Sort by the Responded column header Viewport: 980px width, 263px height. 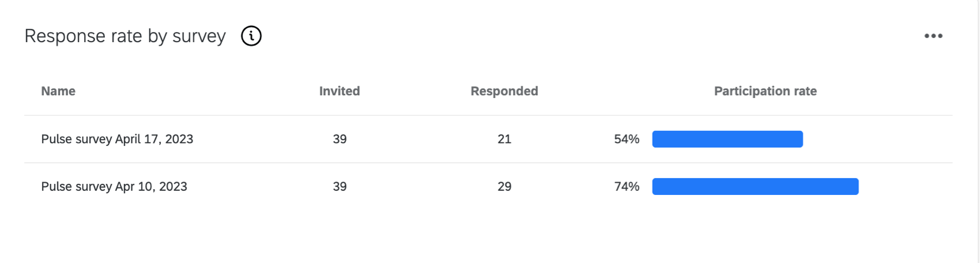[504, 91]
